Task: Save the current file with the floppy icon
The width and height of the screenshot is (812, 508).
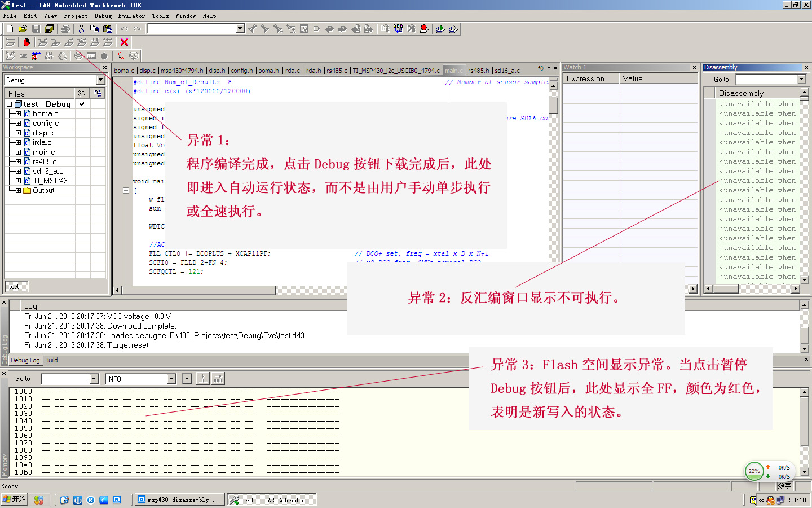Action: click(36, 29)
